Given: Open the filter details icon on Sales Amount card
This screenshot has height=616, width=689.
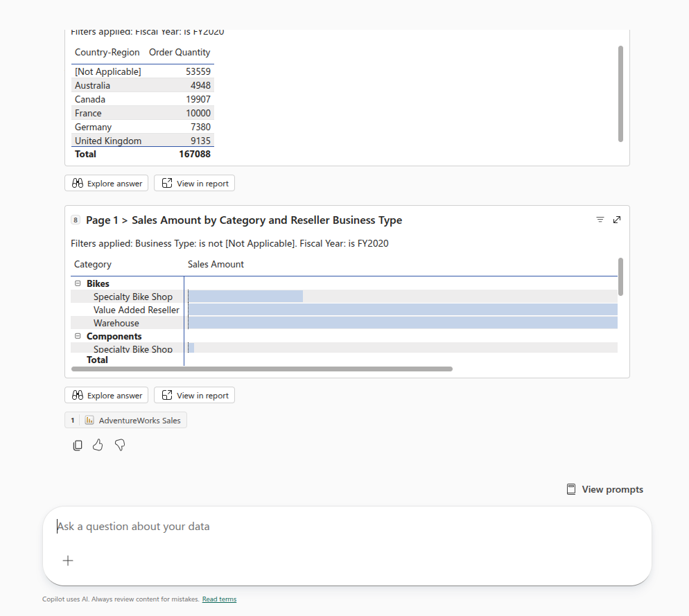Looking at the screenshot, I should [600, 219].
